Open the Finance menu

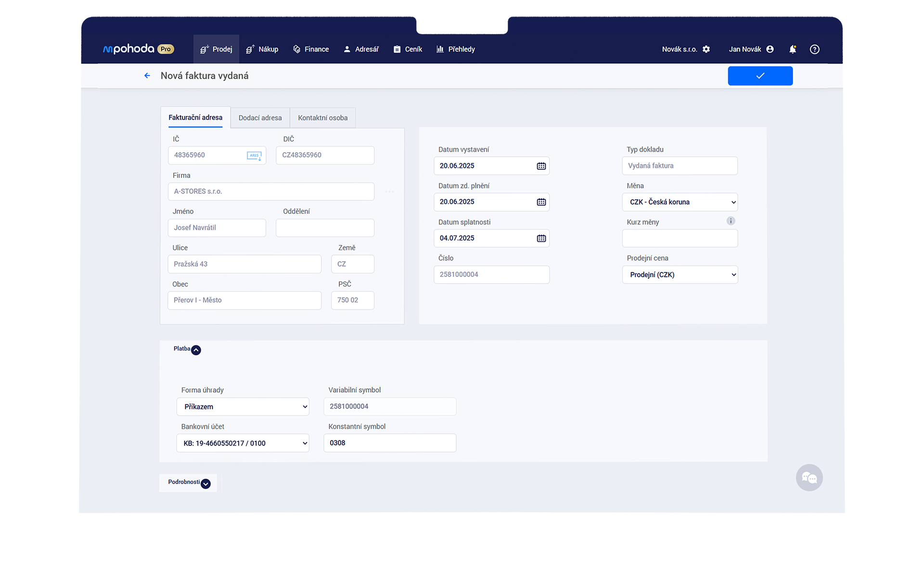[311, 49]
